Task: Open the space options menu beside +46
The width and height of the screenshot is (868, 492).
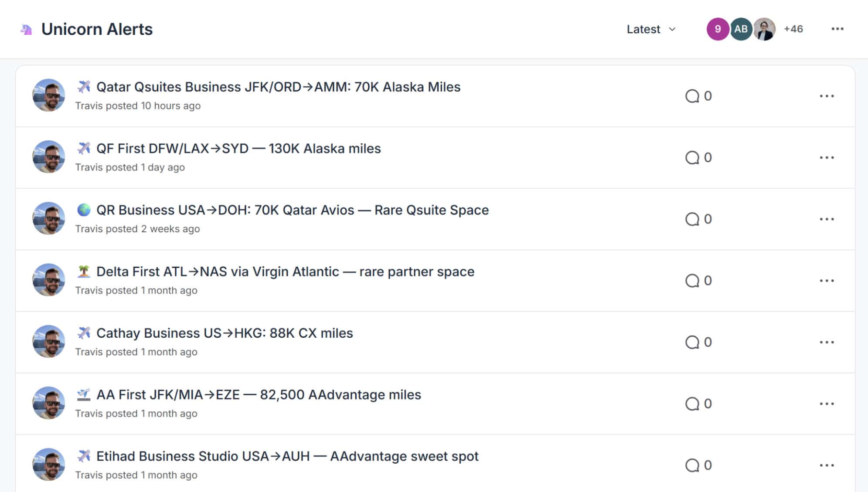Action: (x=837, y=29)
